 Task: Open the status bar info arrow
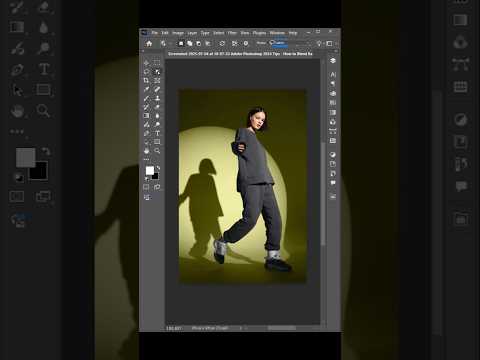click(241, 328)
